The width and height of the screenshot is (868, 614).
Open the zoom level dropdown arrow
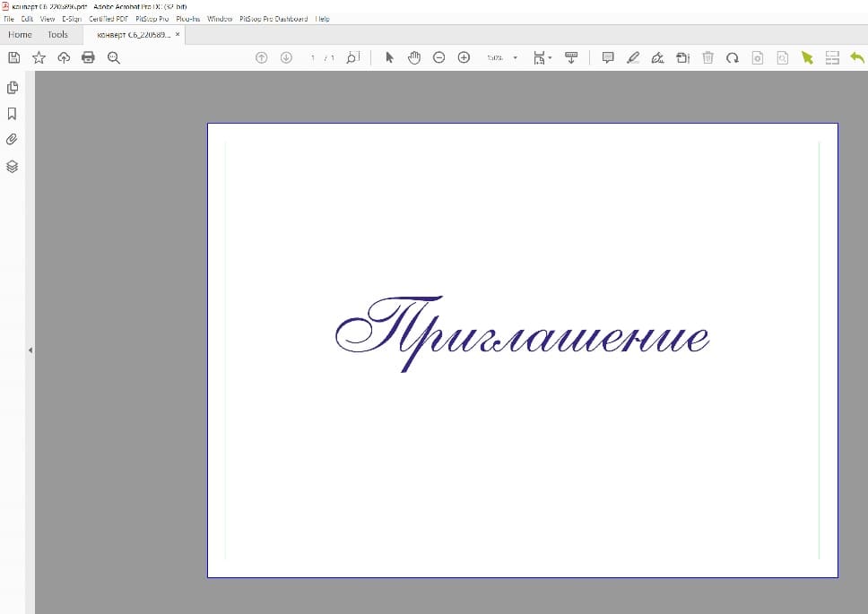(516, 57)
